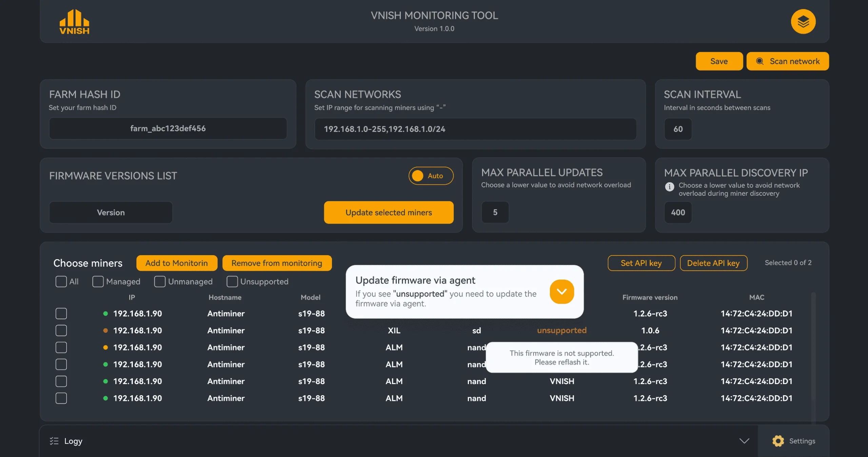Click the 'sd' cell in the table

click(x=476, y=330)
